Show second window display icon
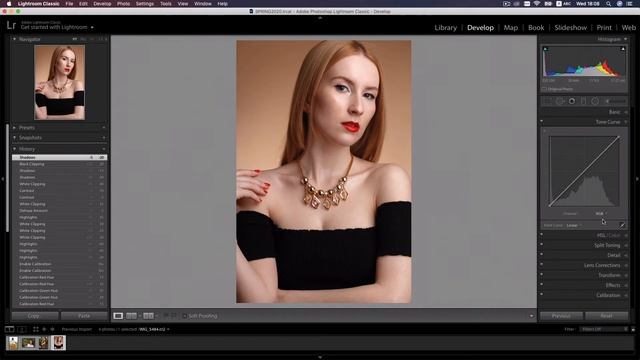The width and height of the screenshot is (640, 360). 22,329
